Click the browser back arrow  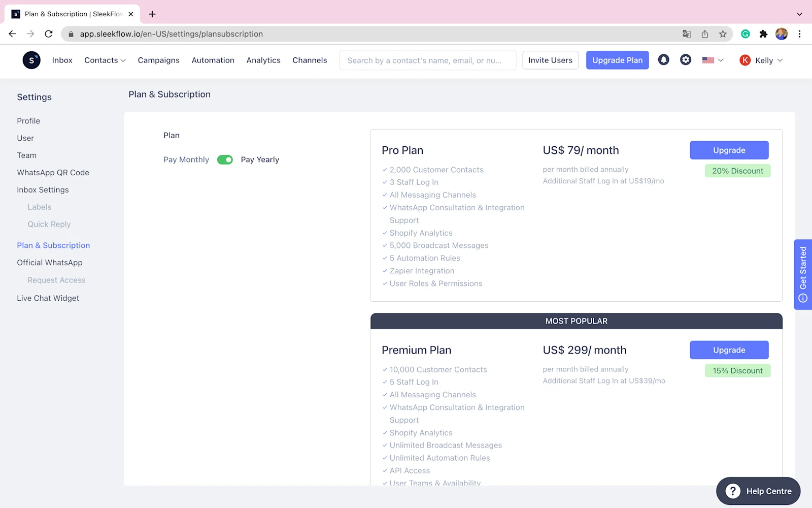coord(12,34)
